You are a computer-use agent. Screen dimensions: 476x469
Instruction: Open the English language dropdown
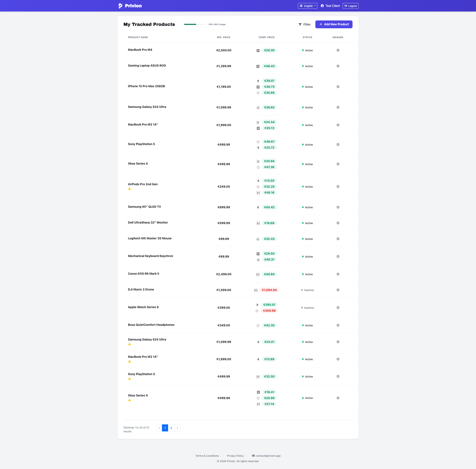(x=307, y=6)
